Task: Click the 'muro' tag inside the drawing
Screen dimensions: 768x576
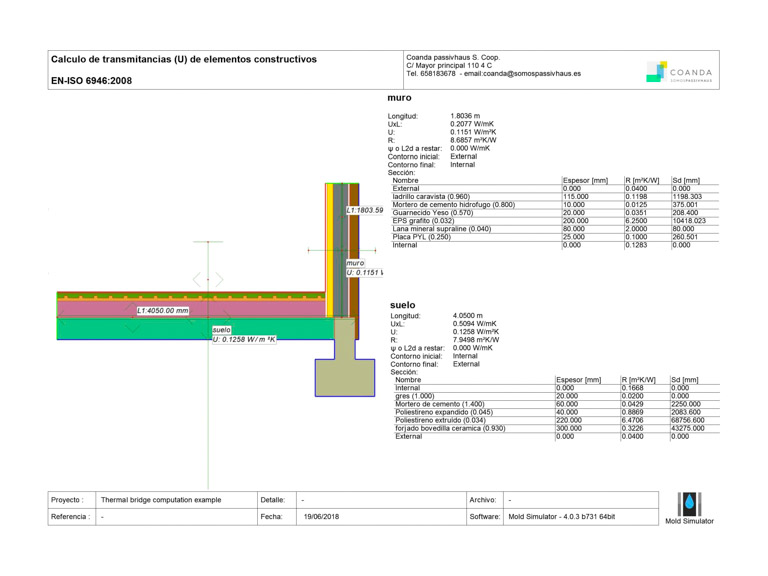Action: click(355, 264)
